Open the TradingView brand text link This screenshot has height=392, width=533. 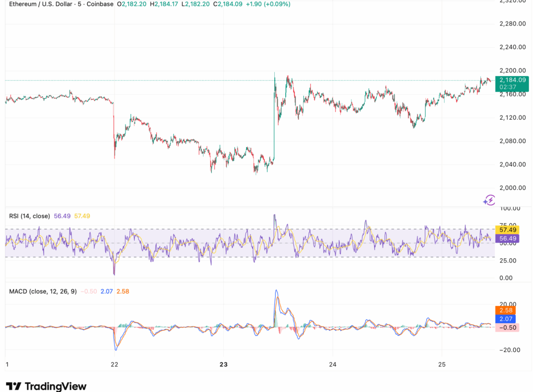(x=55, y=386)
